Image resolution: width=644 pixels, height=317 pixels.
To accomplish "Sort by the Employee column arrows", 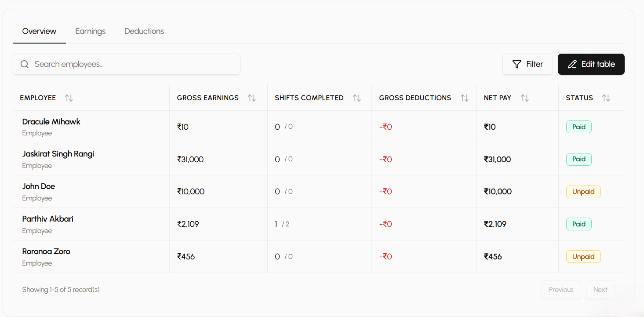I will 69,98.
